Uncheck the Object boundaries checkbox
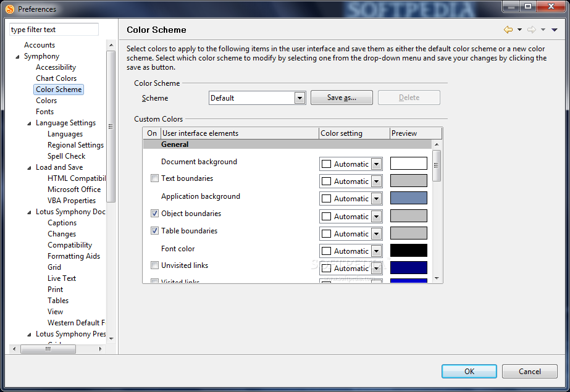 pyautogui.click(x=154, y=213)
